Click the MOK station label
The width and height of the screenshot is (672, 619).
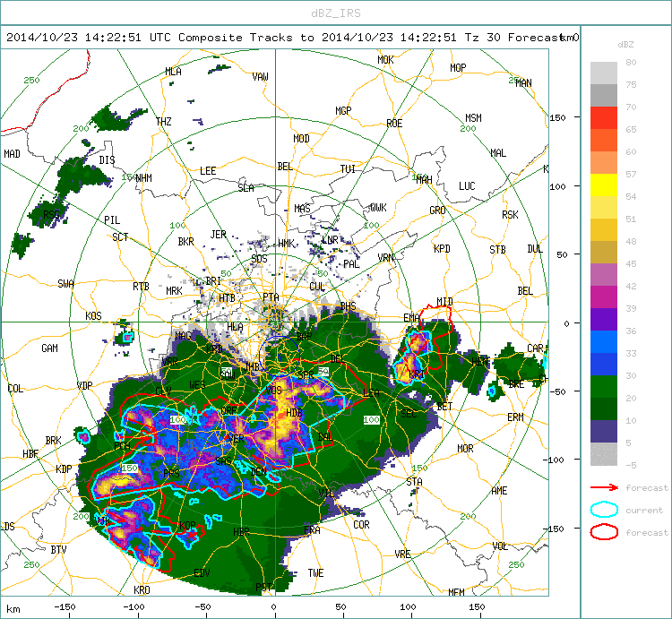[x=385, y=60]
